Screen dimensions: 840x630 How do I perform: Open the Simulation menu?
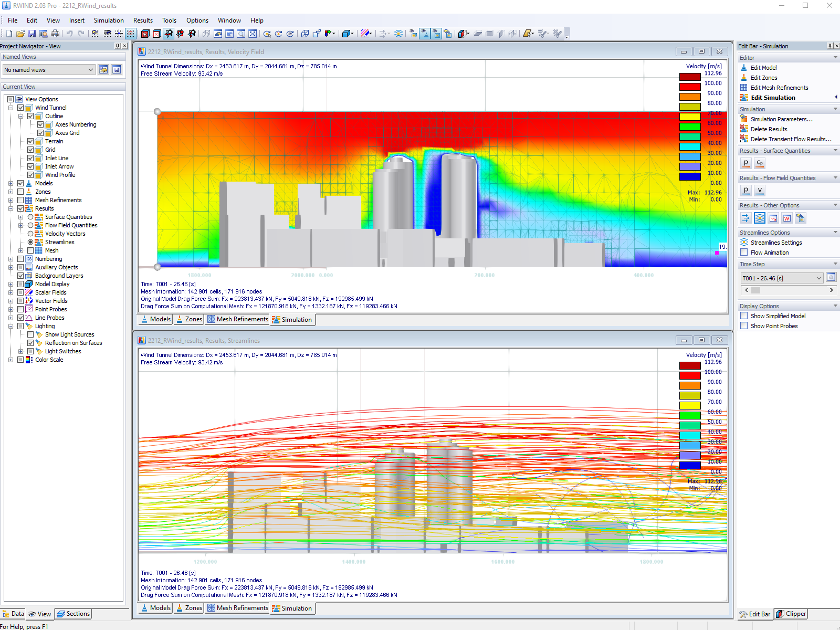coord(109,20)
